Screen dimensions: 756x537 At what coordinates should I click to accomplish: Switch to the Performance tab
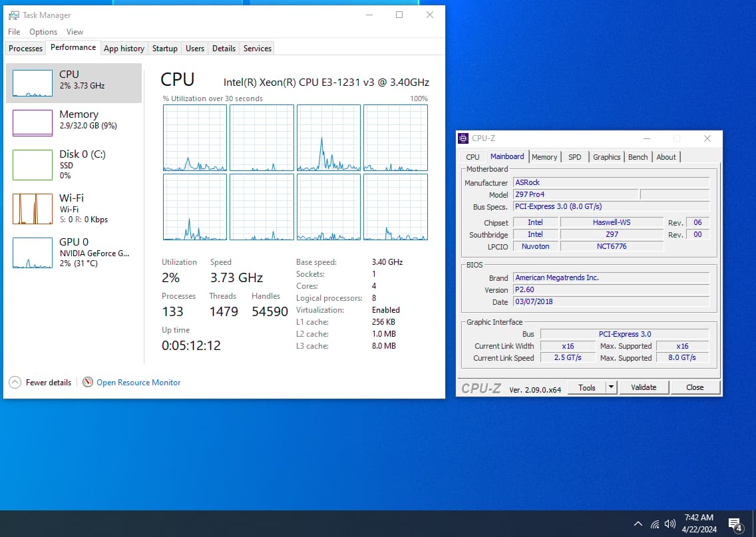click(73, 47)
